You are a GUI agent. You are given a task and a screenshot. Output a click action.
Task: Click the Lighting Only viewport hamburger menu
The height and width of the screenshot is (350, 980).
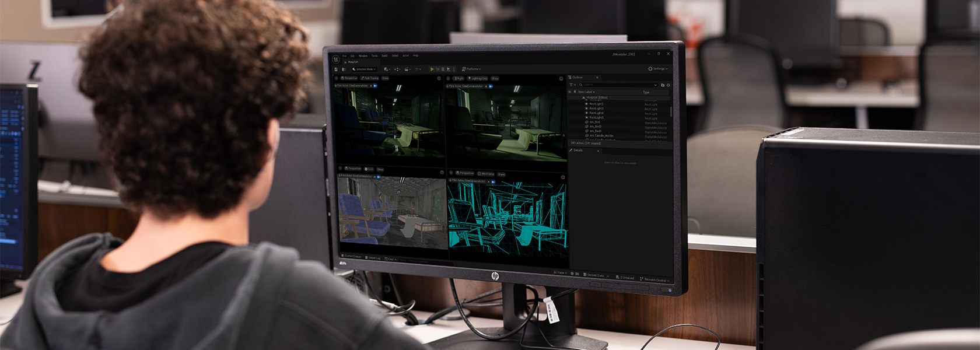(x=448, y=78)
